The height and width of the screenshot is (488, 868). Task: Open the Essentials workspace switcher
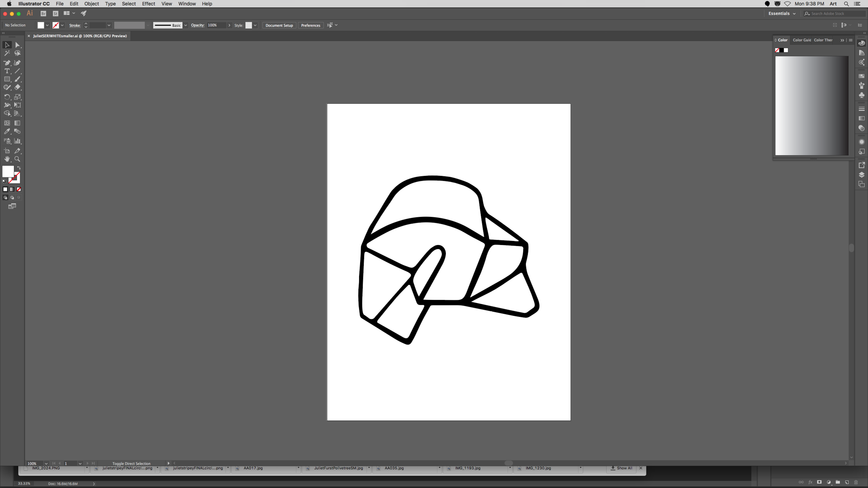pyautogui.click(x=782, y=14)
